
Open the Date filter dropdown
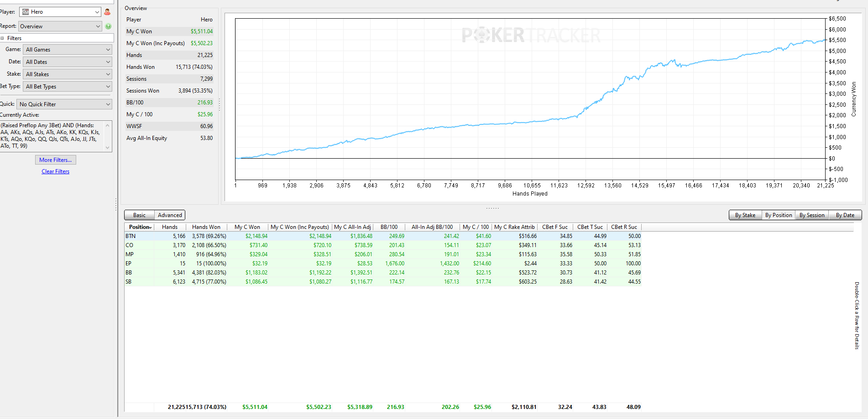pos(68,62)
